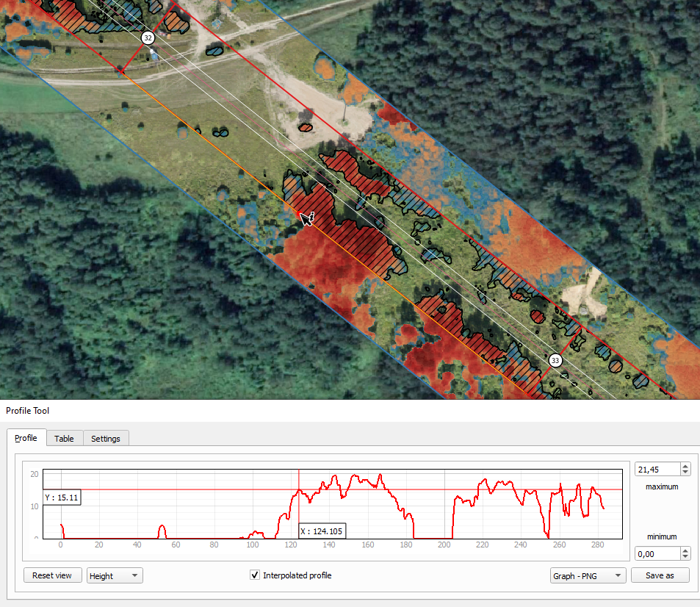This screenshot has height=607, width=700.
Task: Increase the minimum value spinner
Action: pyautogui.click(x=685, y=550)
